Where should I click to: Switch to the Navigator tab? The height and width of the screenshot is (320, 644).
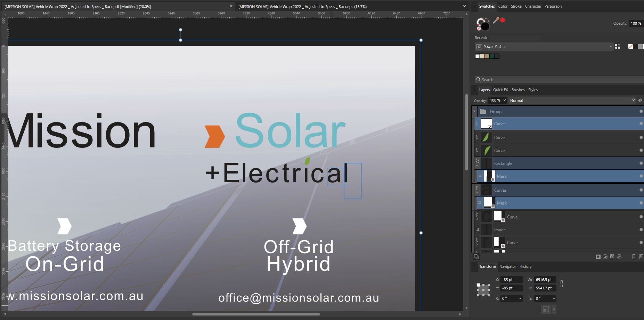[507, 266]
